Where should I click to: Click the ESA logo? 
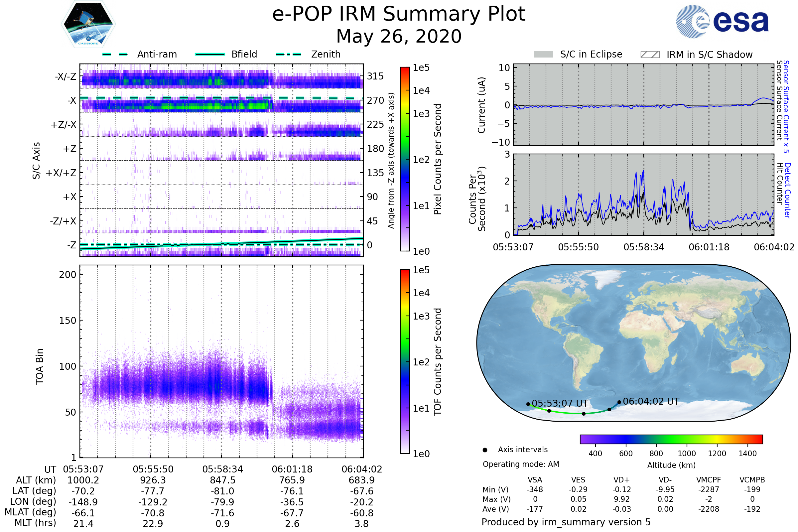(722, 21)
